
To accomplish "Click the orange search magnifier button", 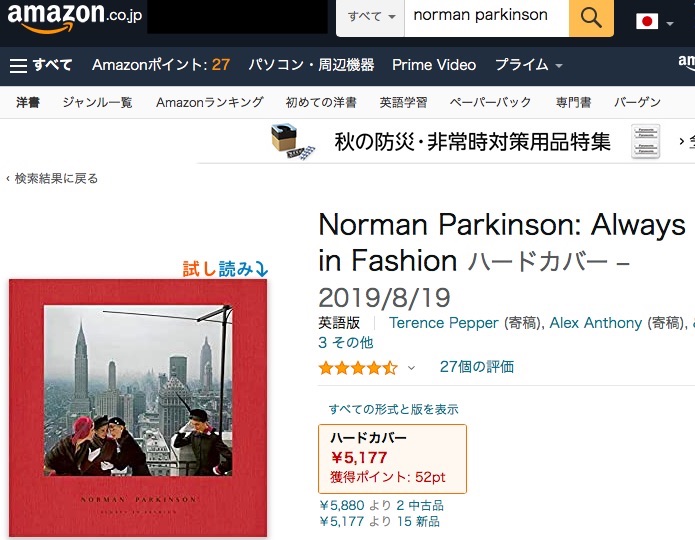I will point(591,17).
